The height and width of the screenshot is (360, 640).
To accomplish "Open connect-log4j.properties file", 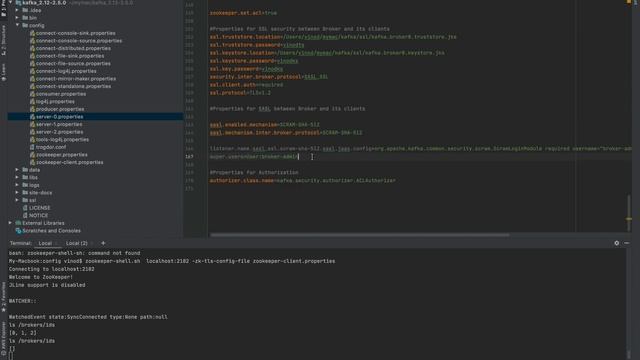I will click(66, 71).
